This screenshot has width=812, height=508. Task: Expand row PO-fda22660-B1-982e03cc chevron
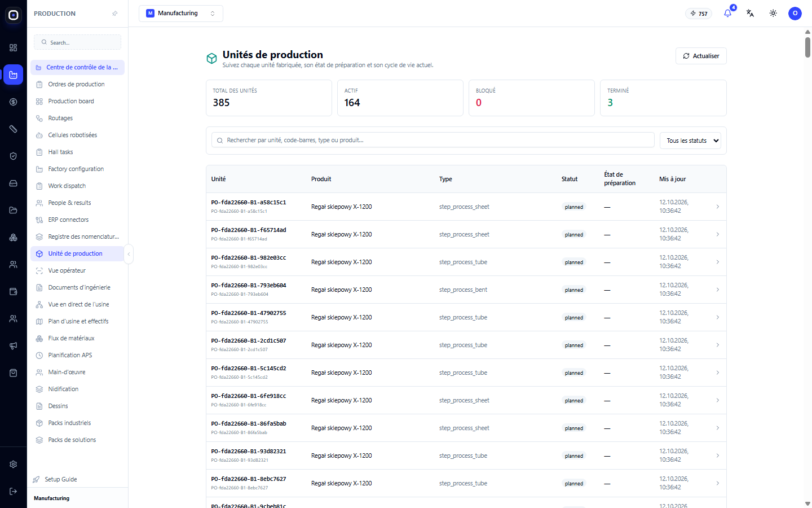(717, 262)
